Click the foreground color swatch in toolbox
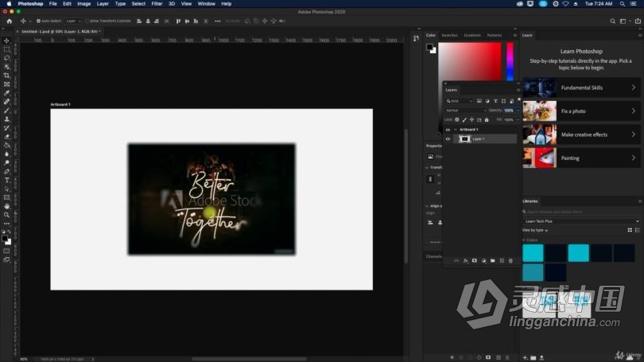Image resolution: width=644 pixels, height=362 pixels. [5, 239]
